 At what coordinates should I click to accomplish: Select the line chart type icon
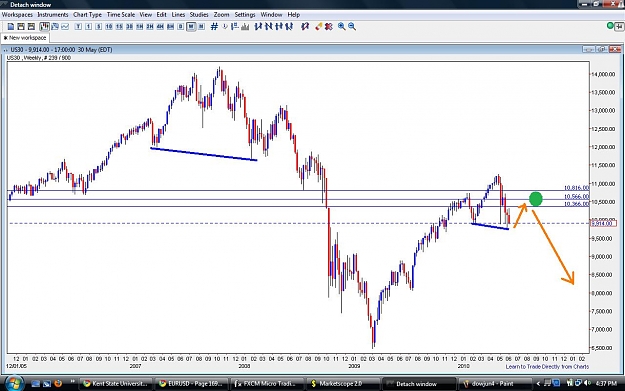[65, 27]
